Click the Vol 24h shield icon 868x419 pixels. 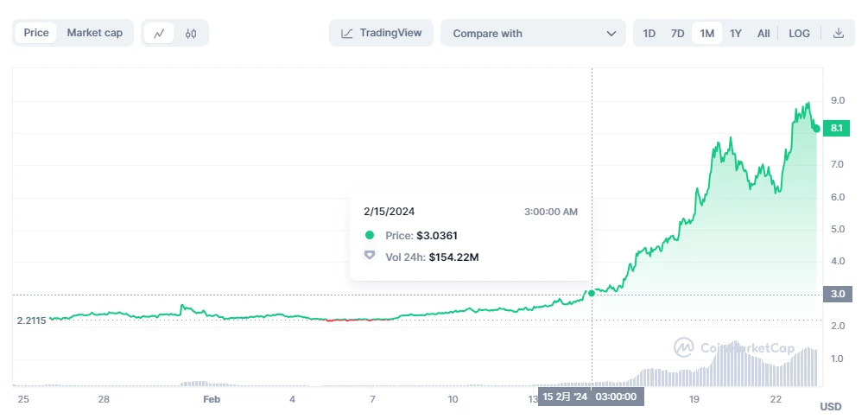370,256
